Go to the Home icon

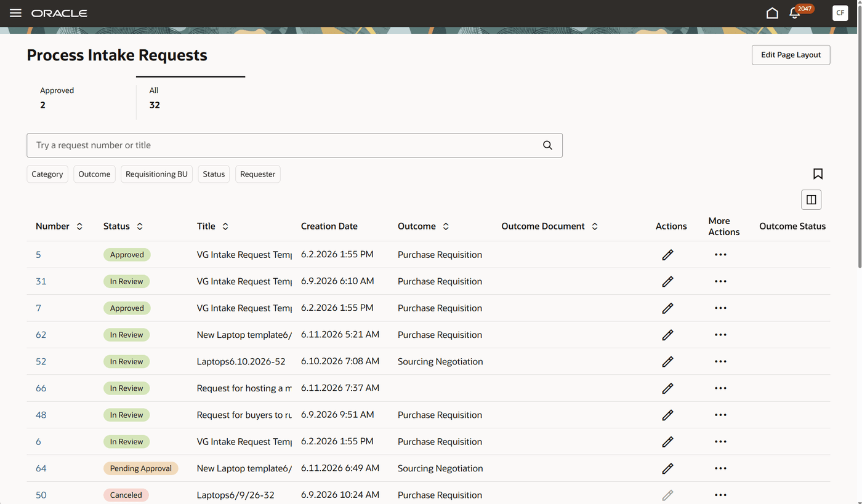coord(772,13)
